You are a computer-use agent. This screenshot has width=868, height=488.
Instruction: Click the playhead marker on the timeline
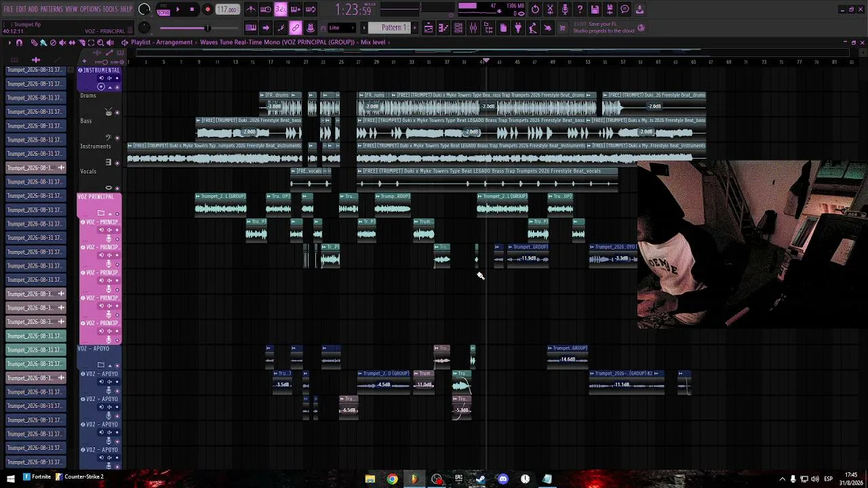pyautogui.click(x=486, y=62)
